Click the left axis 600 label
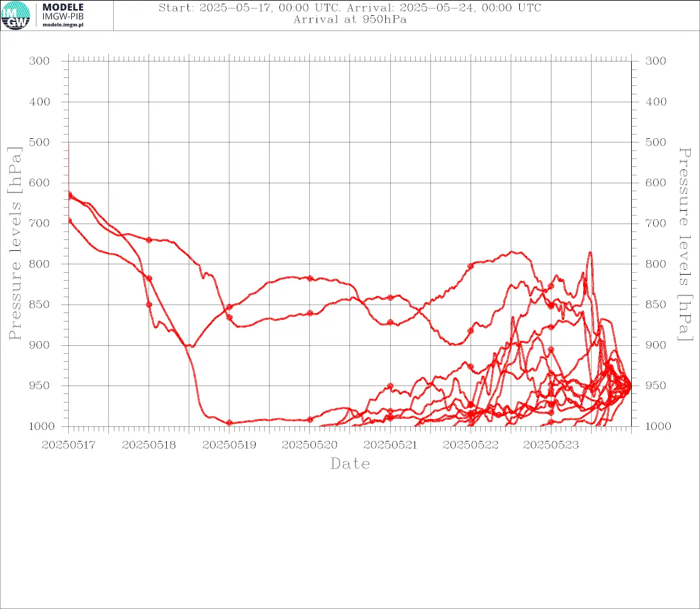The width and height of the screenshot is (700, 609). point(40,183)
